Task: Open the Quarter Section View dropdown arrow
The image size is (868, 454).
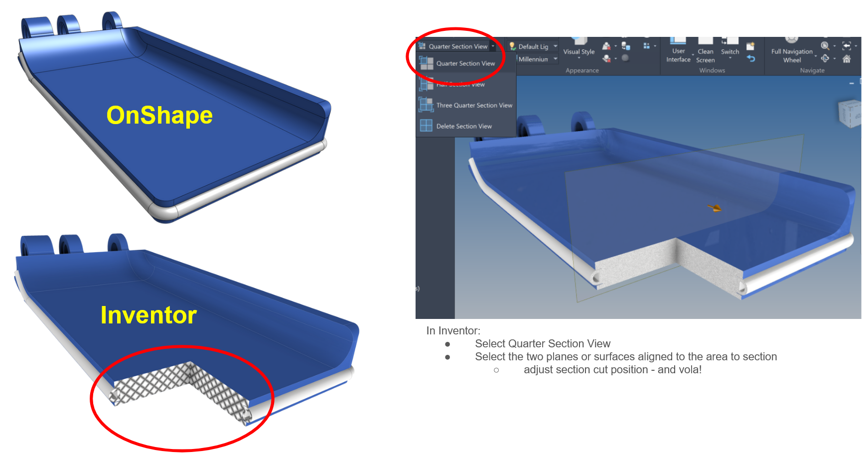Action: pyautogui.click(x=493, y=46)
